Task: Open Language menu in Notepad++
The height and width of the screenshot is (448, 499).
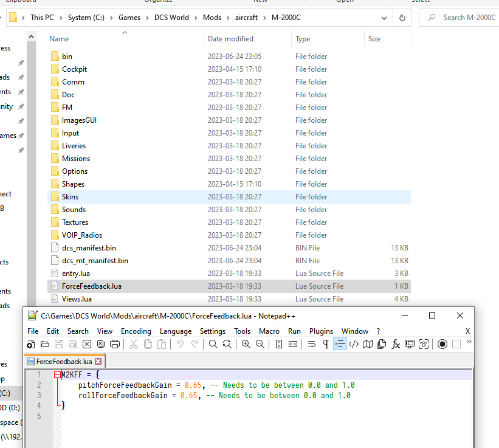Action: coord(176,331)
